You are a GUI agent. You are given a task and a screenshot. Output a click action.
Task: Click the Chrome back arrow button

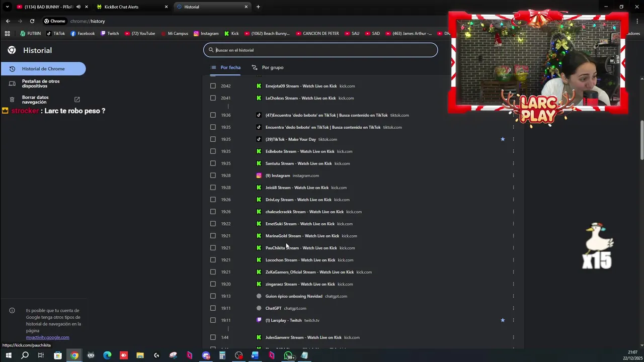(x=8, y=21)
